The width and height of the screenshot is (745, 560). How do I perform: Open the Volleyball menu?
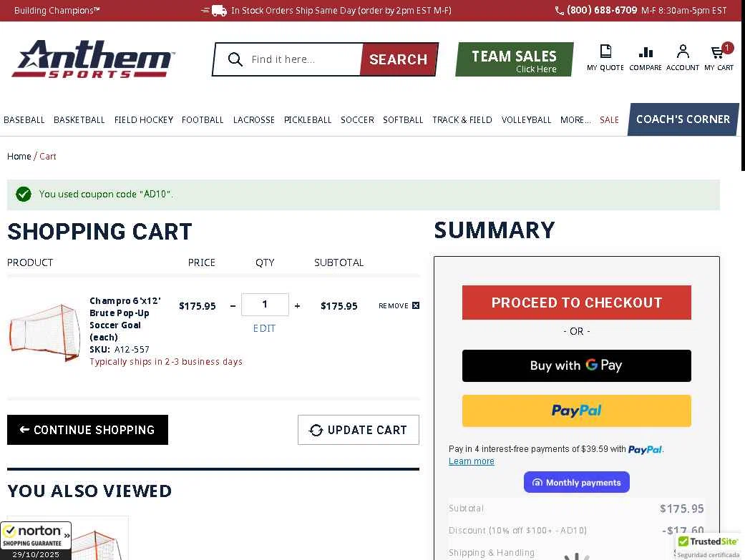point(526,119)
